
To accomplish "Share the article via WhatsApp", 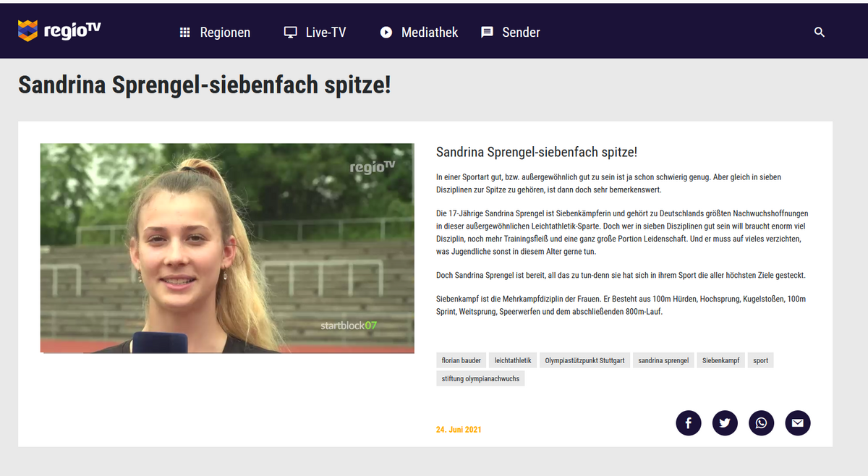I will [x=761, y=423].
